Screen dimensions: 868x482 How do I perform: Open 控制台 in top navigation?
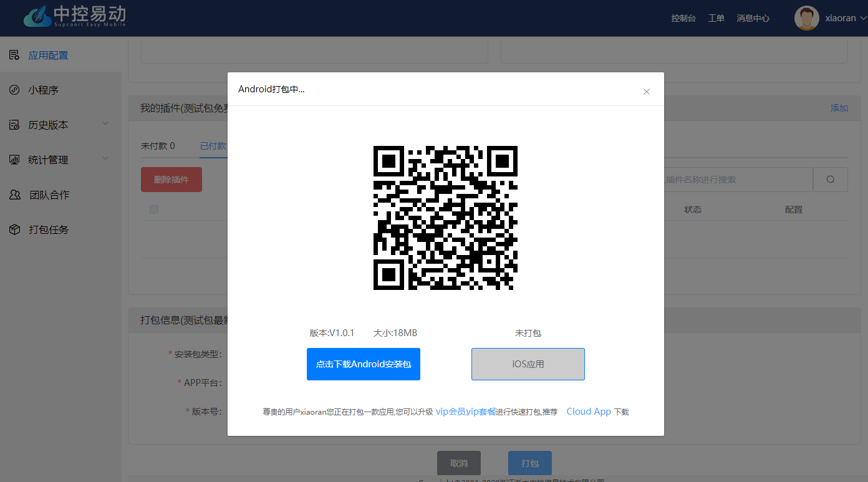point(683,18)
